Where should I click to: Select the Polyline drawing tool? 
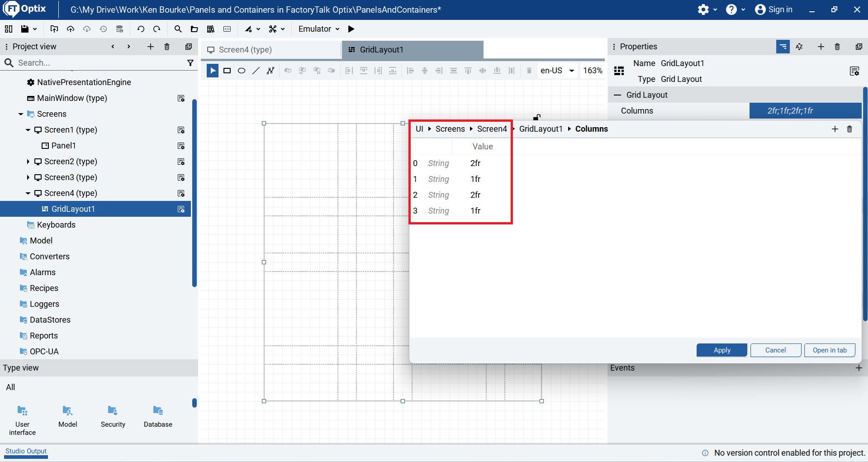(270, 71)
